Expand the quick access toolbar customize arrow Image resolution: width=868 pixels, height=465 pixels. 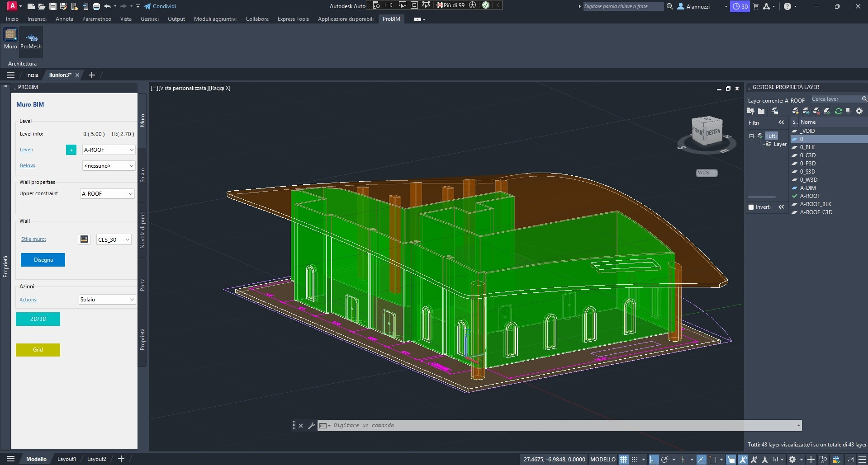pos(138,6)
